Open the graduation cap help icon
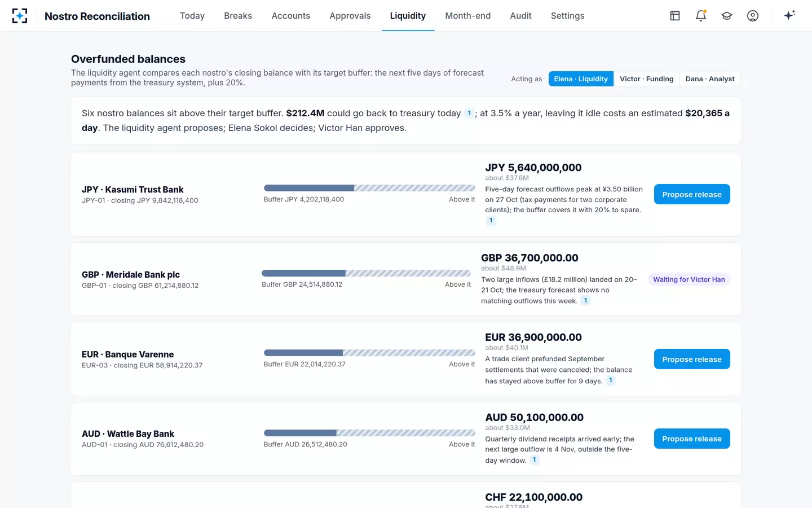This screenshot has height=508, width=812. click(727, 16)
